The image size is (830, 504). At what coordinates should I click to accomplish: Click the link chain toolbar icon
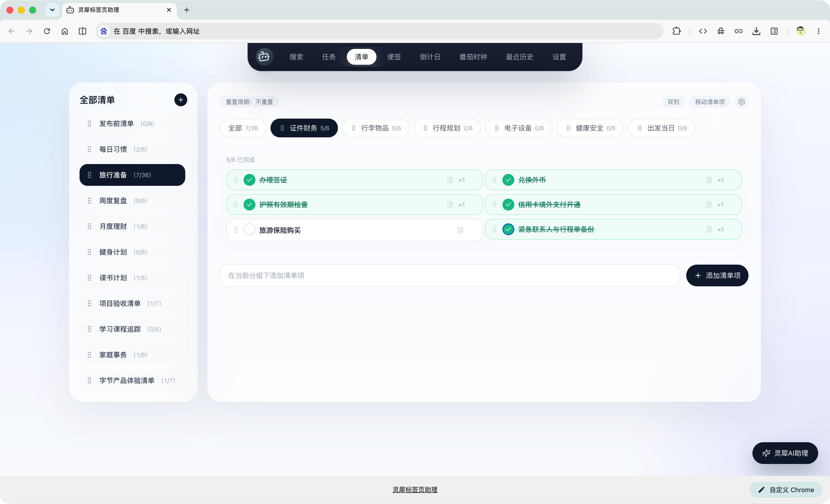pyautogui.click(x=738, y=31)
